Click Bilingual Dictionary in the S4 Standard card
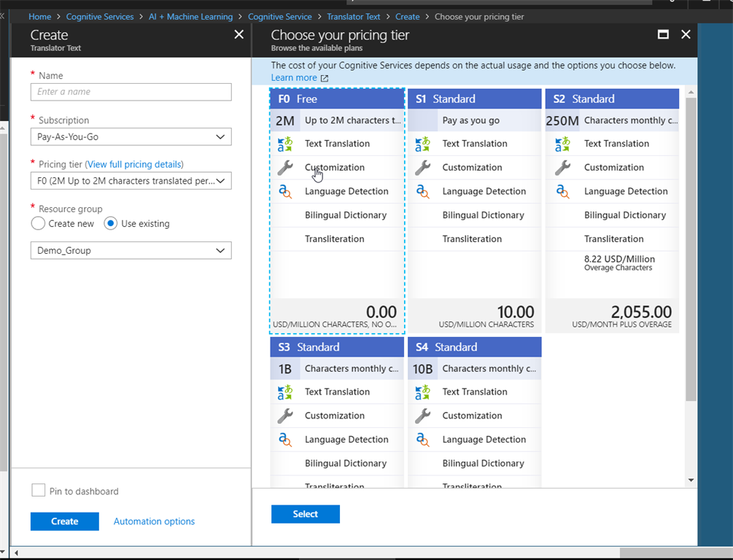The width and height of the screenshot is (733, 560). pos(483,463)
